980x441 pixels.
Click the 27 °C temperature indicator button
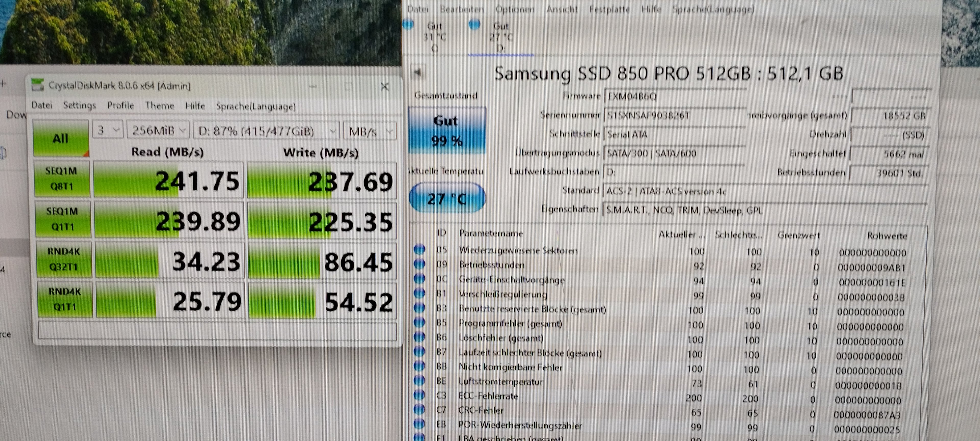point(447,198)
